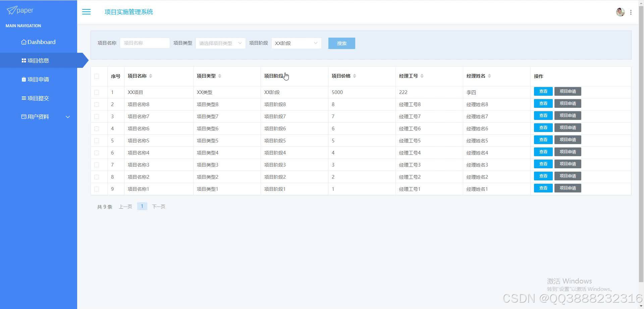Click 查看 for 项目名称3
Image resolution: width=644 pixels, height=309 pixels.
click(543, 164)
